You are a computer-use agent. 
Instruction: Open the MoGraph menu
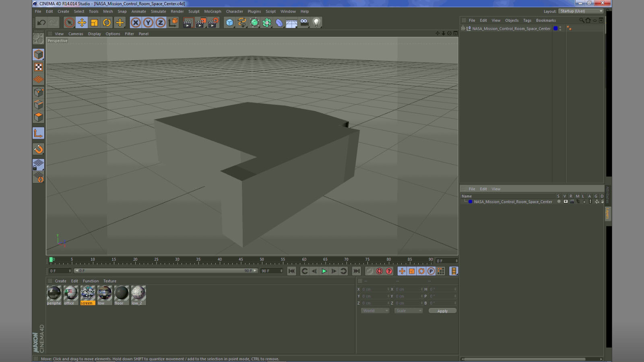(213, 12)
